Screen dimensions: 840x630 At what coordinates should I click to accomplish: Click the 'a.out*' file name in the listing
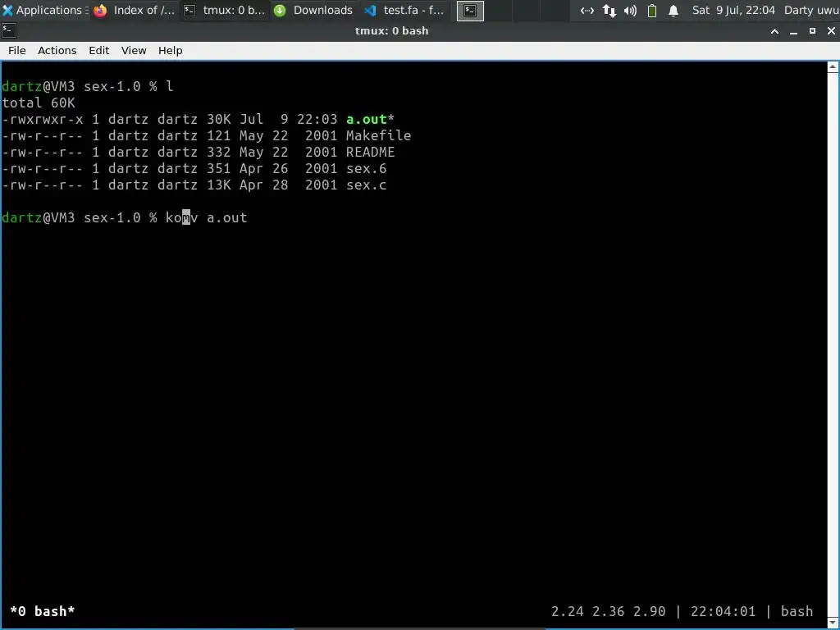(370, 119)
